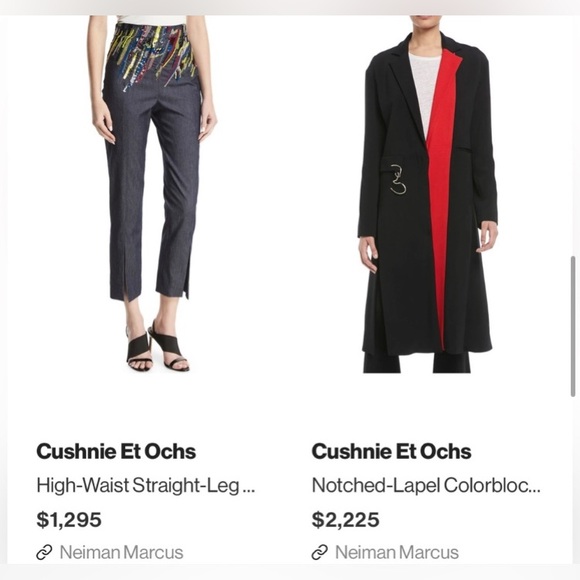Image resolution: width=580 pixels, height=580 pixels.
Task: Open the sequin pants product image
Action: coord(152,194)
